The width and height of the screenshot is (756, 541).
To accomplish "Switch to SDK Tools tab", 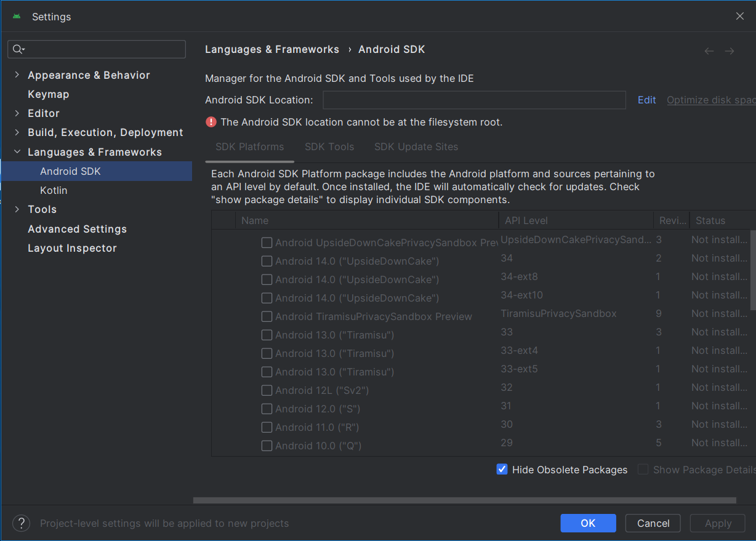I will point(329,146).
